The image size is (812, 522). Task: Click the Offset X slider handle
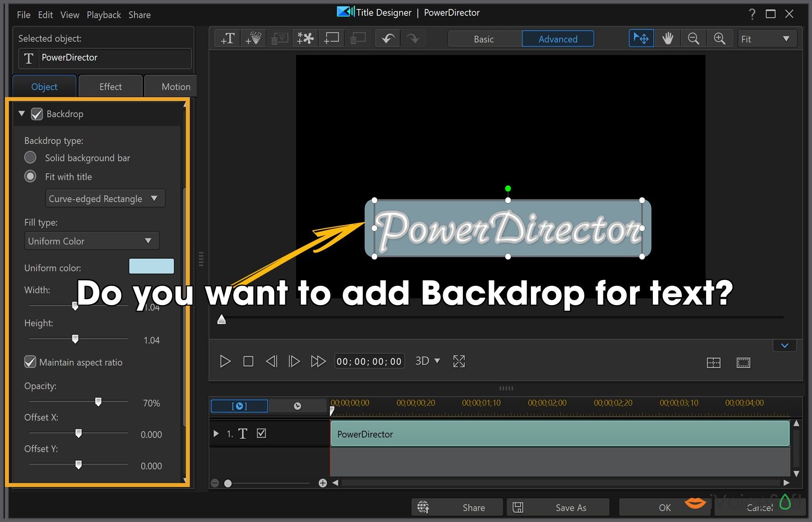(78, 433)
